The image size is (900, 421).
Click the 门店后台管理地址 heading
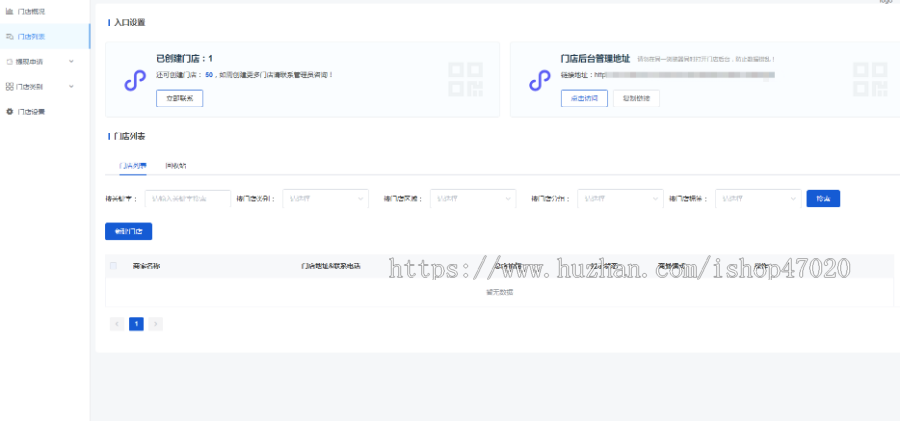point(595,59)
